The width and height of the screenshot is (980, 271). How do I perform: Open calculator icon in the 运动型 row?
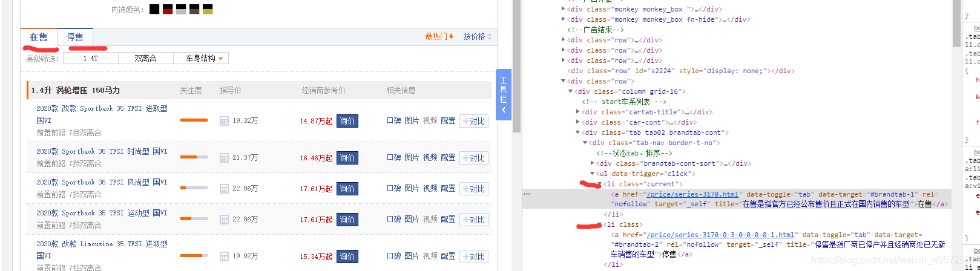[224, 220]
